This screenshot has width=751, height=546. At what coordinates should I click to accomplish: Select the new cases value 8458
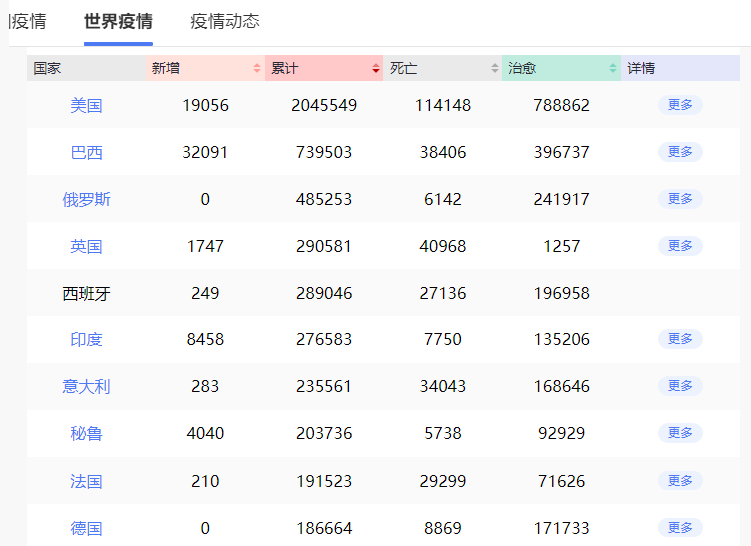coord(205,340)
